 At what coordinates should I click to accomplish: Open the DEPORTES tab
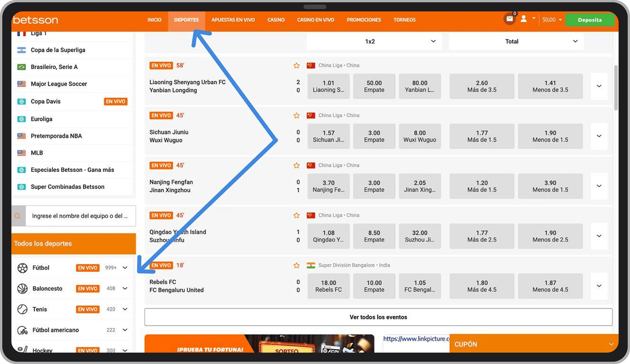click(187, 20)
